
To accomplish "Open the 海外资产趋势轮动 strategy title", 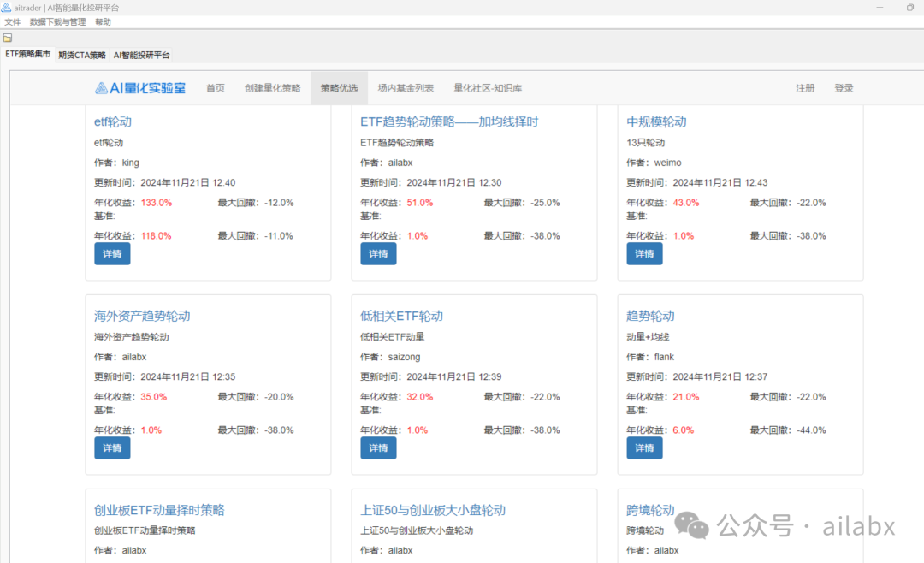I will coord(142,316).
